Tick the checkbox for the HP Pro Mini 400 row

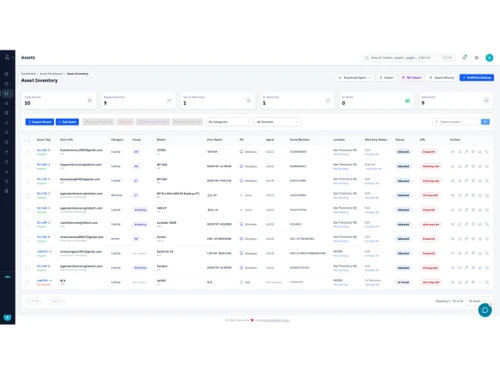coord(27,195)
